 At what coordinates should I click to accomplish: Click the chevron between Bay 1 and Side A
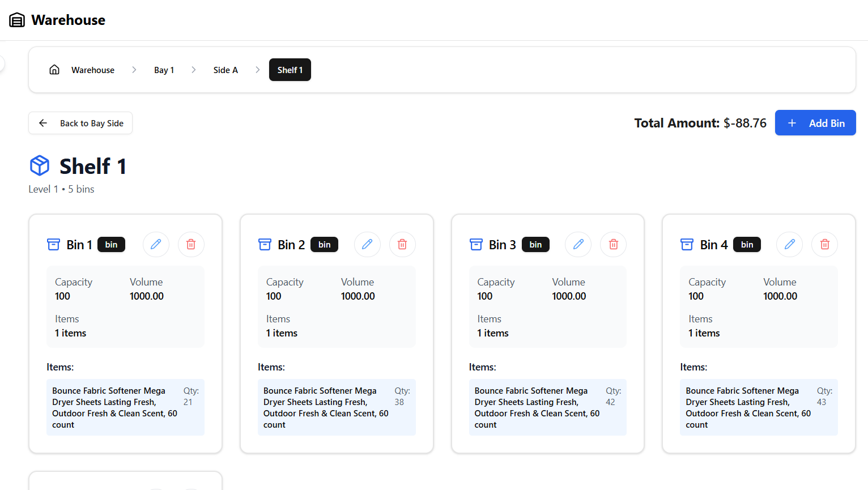pyautogui.click(x=194, y=70)
